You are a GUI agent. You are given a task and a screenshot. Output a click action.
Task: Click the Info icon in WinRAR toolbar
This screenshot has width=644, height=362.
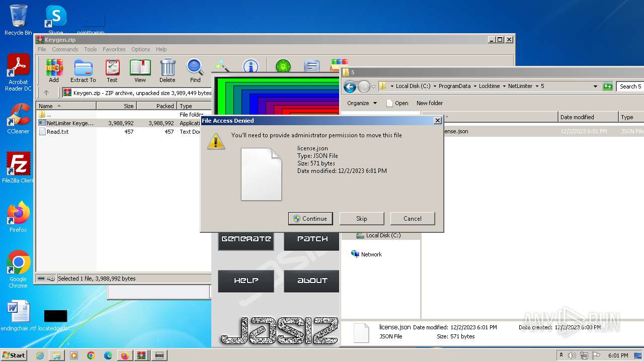coord(251,66)
